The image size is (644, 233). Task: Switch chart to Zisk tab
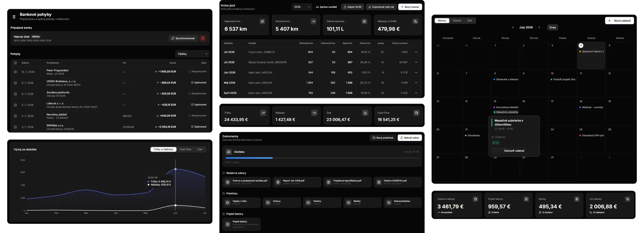point(200,150)
